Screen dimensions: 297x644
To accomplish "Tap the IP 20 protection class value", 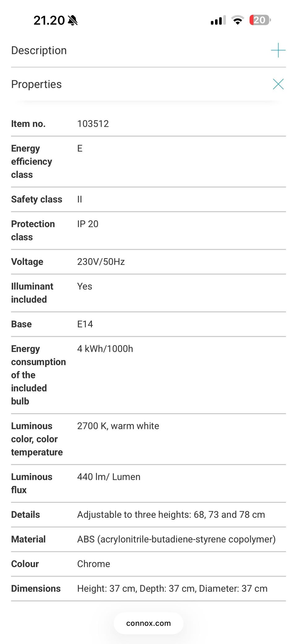I will 88,224.
